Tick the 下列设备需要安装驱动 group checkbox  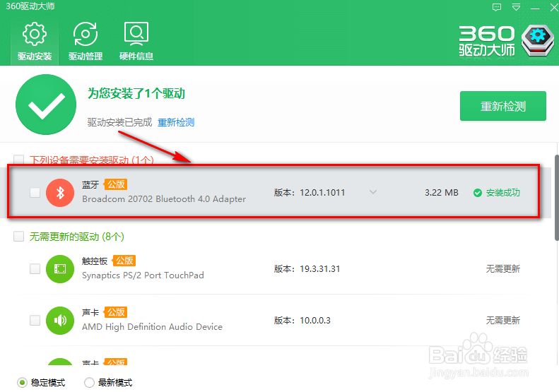[18, 160]
